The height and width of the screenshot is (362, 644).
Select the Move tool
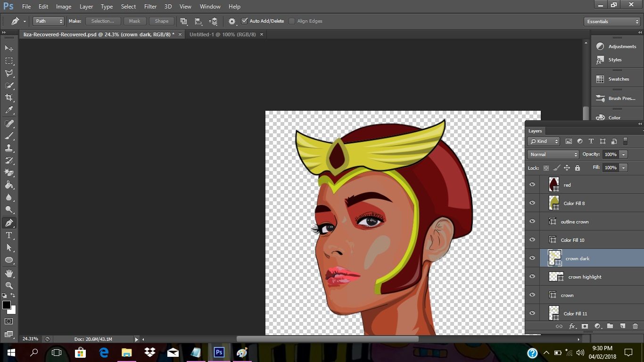[x=9, y=49]
